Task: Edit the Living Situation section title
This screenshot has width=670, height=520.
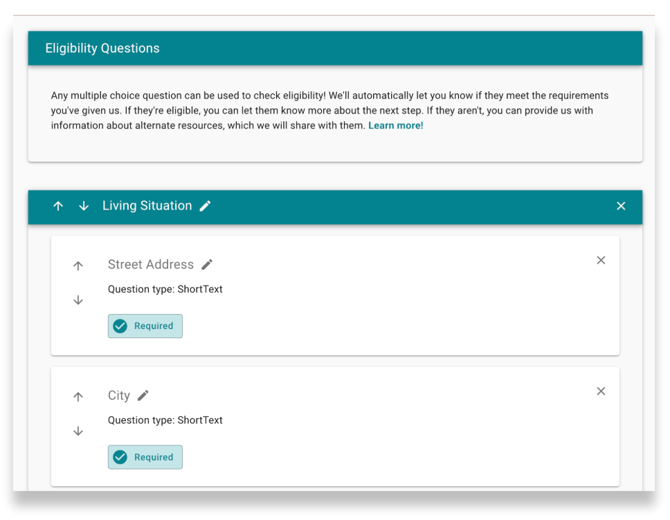Action: (205, 206)
